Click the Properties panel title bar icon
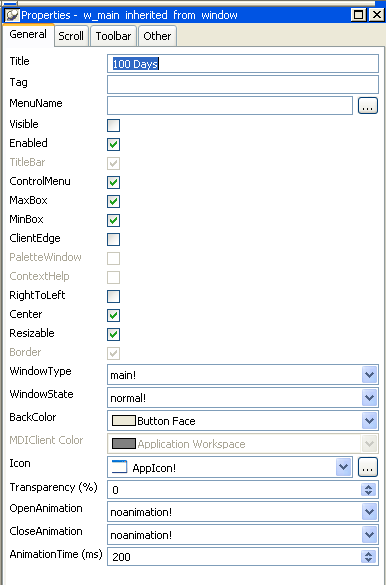Viewport: 386px width, 585px height. coord(12,15)
